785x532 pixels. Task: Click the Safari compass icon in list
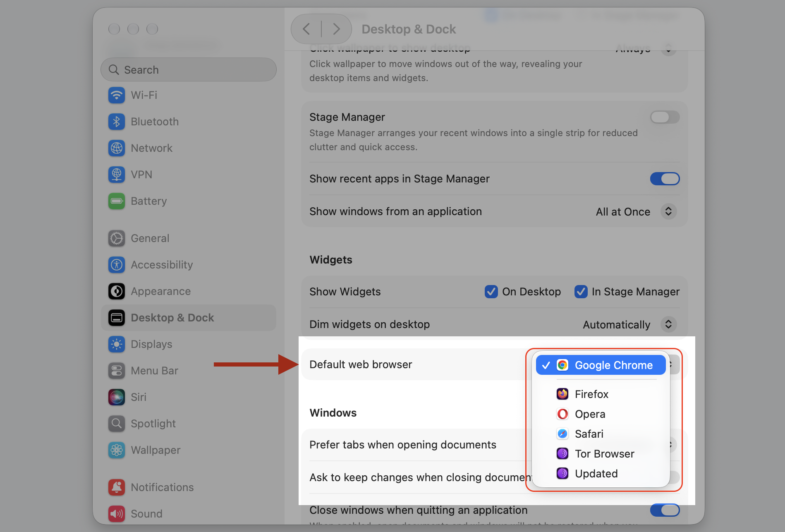click(562, 434)
